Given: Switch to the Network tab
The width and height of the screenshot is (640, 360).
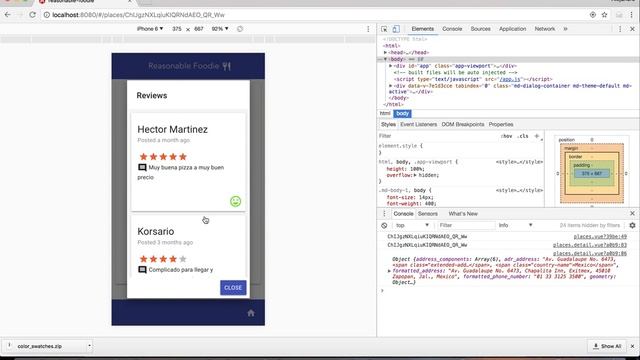Looking at the screenshot, I should pyautogui.click(x=544, y=29).
